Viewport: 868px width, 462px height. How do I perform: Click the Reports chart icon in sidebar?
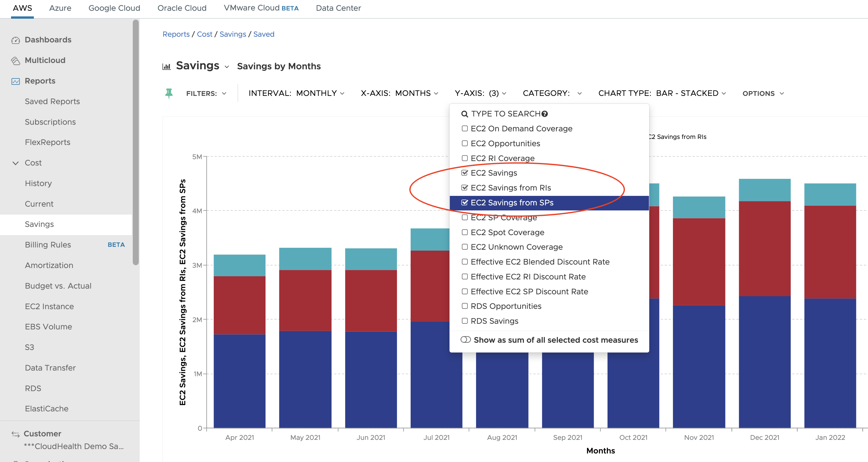click(x=15, y=81)
